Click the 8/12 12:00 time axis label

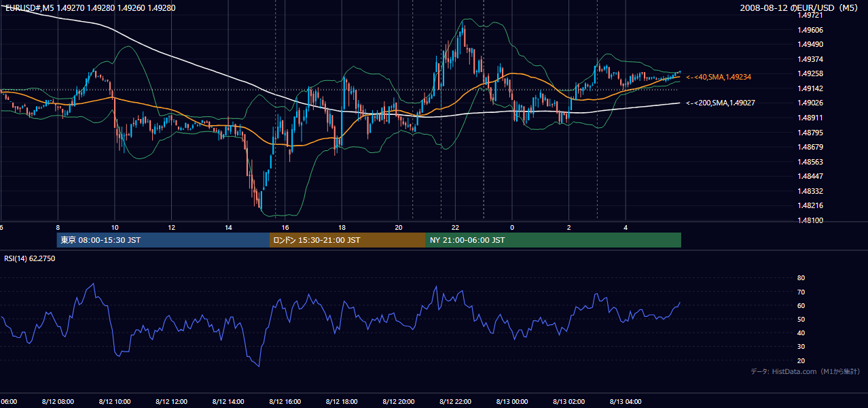171,402
